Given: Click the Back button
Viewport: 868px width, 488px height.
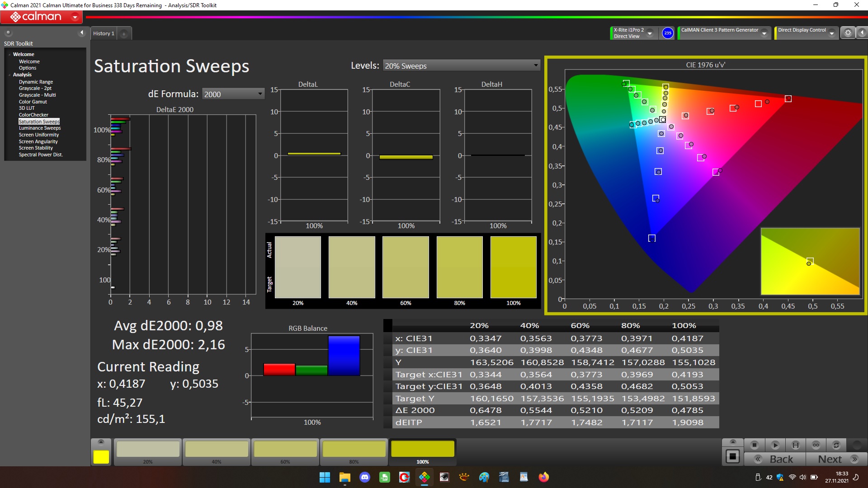Looking at the screenshot, I should [775, 460].
